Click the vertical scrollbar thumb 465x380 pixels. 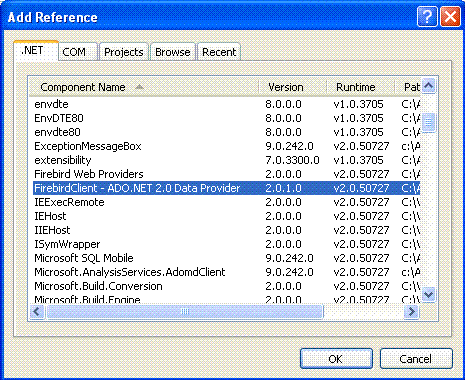pyautogui.click(x=428, y=122)
